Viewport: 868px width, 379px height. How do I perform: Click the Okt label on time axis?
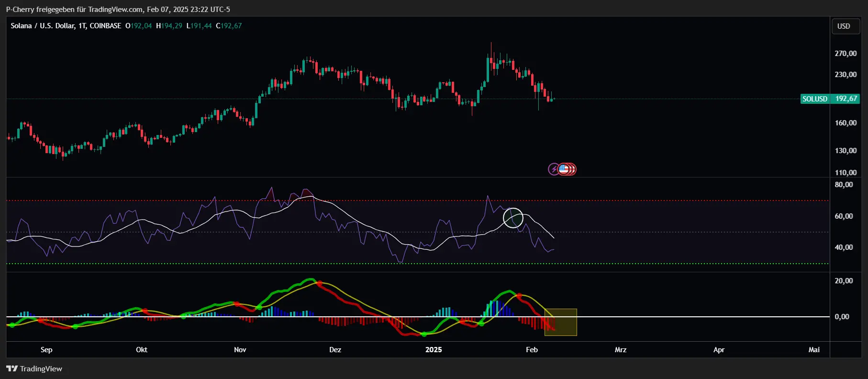click(x=142, y=350)
